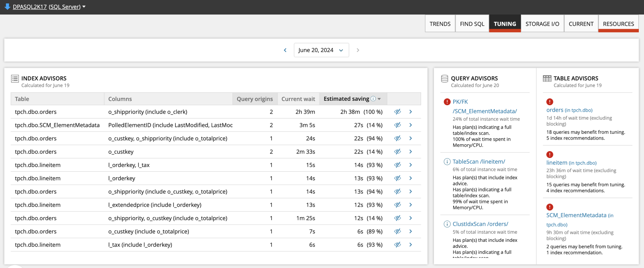Image resolution: width=644 pixels, height=268 pixels.
Task: Open the PK/FK /SCM_ElementMetadata/ query advisor
Action: click(x=485, y=106)
